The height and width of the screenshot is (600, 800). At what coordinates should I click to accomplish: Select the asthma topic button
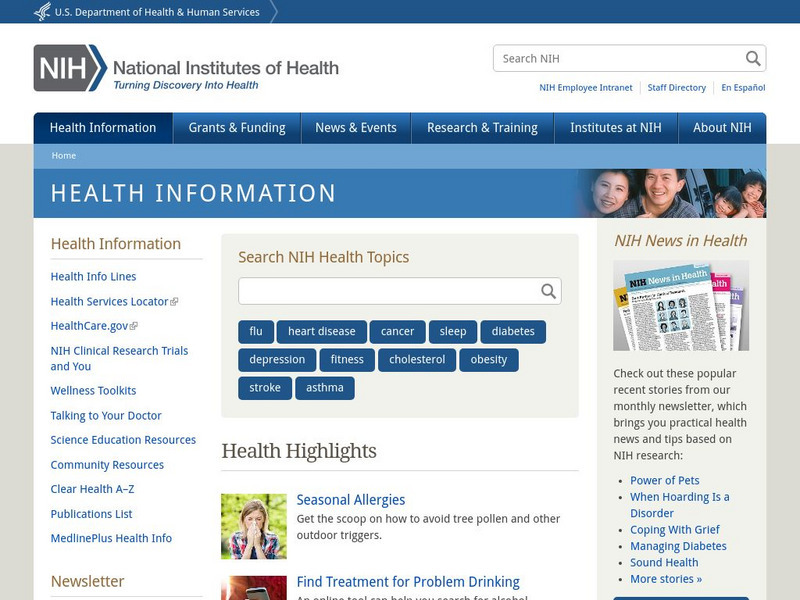(x=325, y=388)
